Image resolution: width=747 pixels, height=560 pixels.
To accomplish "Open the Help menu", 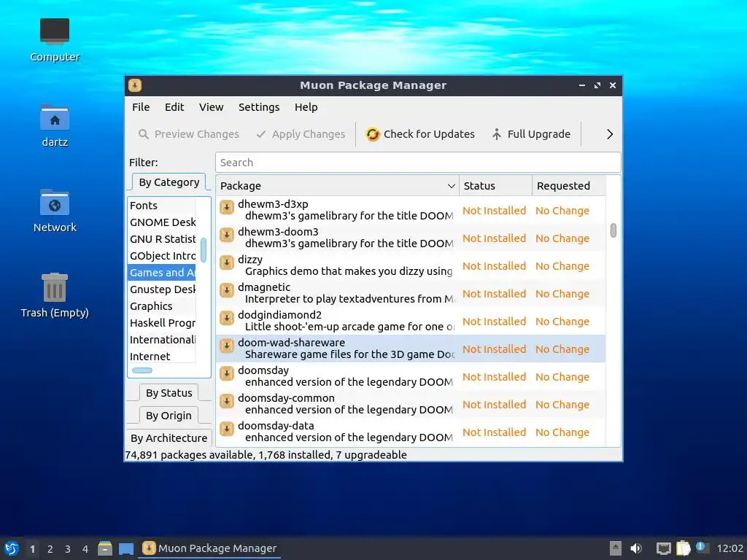I will [306, 107].
